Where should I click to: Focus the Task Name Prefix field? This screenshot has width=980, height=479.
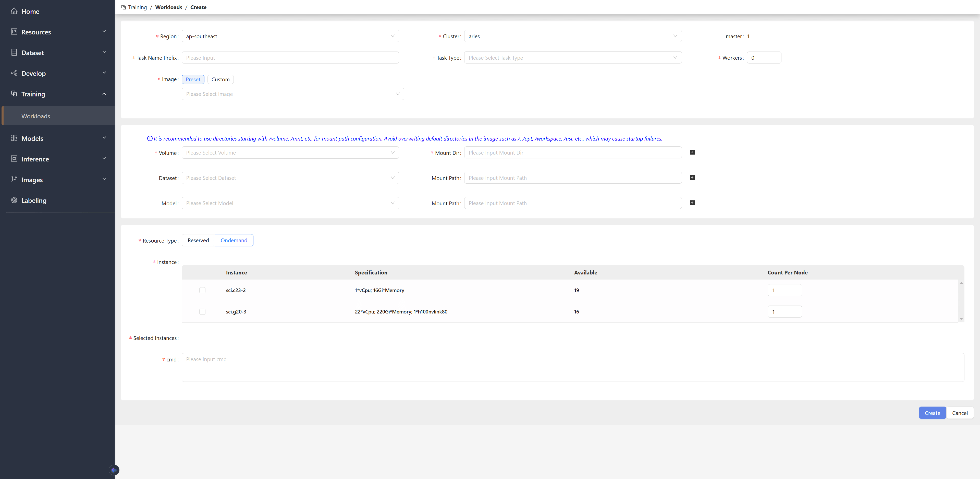[290, 57]
